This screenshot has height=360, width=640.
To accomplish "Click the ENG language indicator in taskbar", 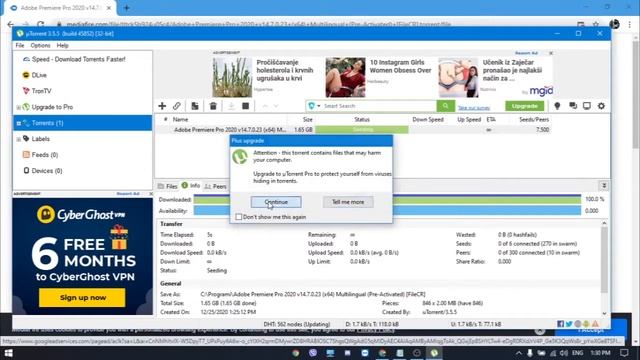I will [577, 353].
